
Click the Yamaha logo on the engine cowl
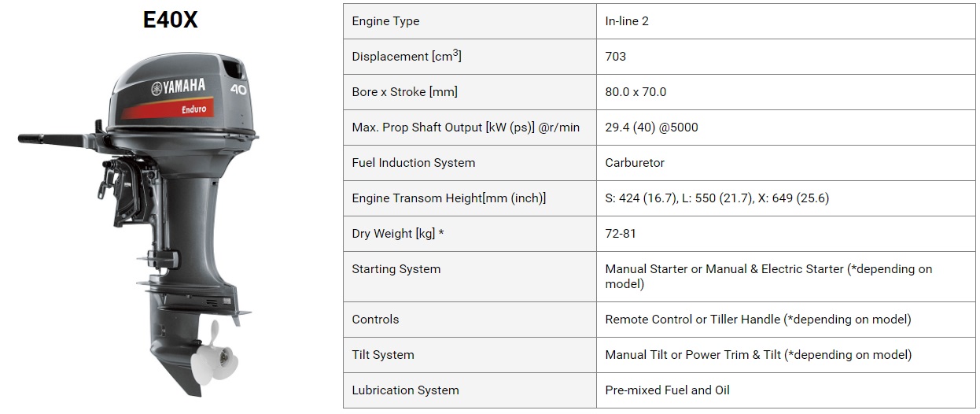(179, 87)
